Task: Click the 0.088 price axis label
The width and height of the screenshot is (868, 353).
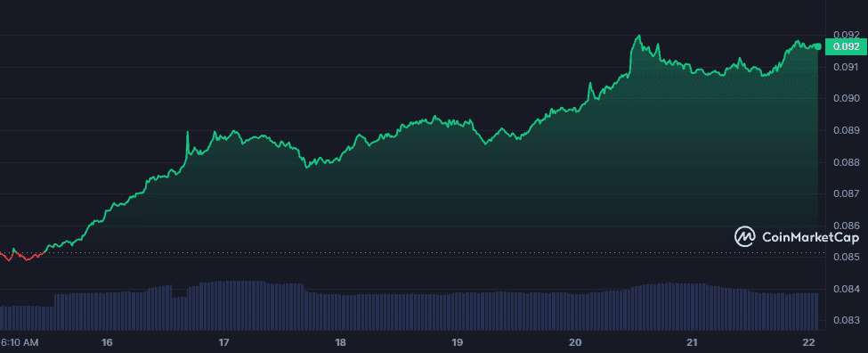Action: point(847,162)
